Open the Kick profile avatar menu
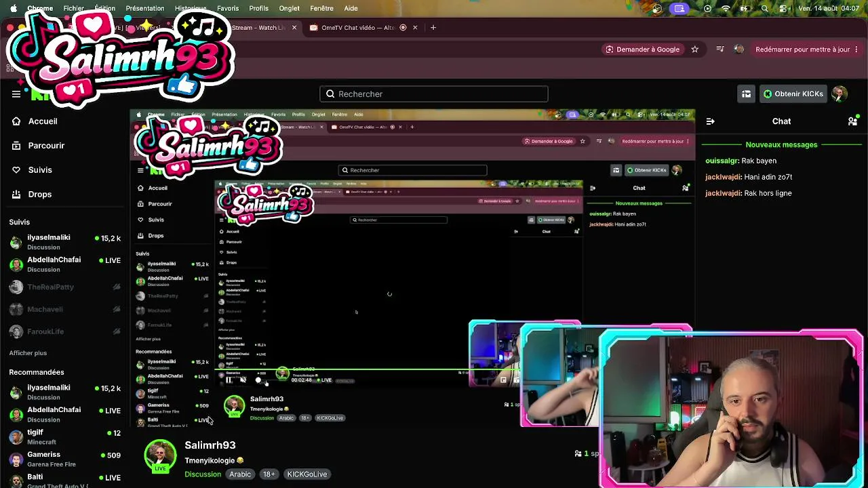The width and height of the screenshot is (868, 488). [x=840, y=94]
